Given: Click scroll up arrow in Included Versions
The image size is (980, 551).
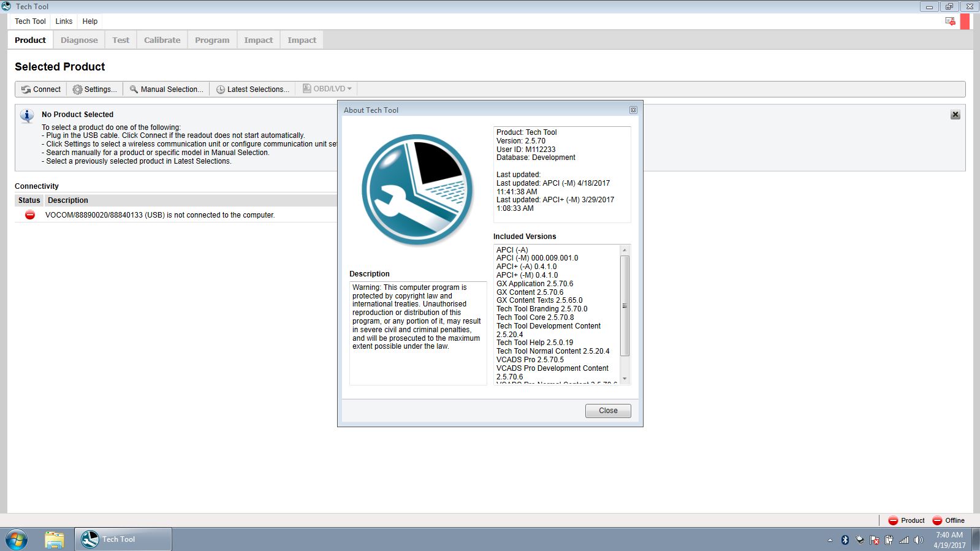Looking at the screenshot, I should click(625, 250).
